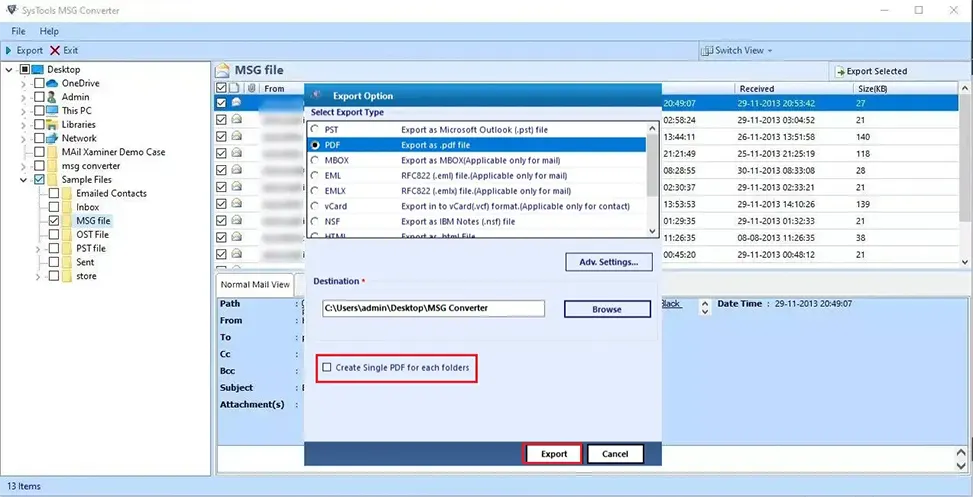Click the Browse button for destination
Image resolution: width=973 pixels, height=497 pixels.
607,309
